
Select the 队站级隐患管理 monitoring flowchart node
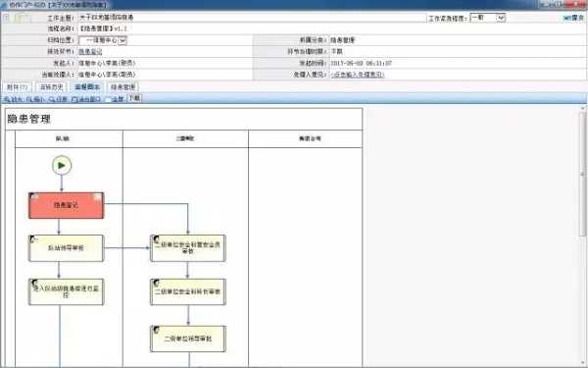tap(66, 291)
